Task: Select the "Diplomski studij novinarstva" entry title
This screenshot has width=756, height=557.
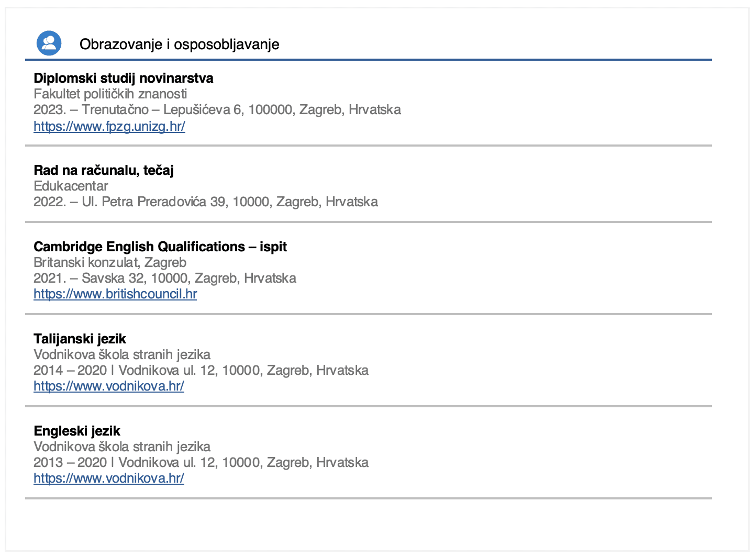Action: (x=124, y=78)
